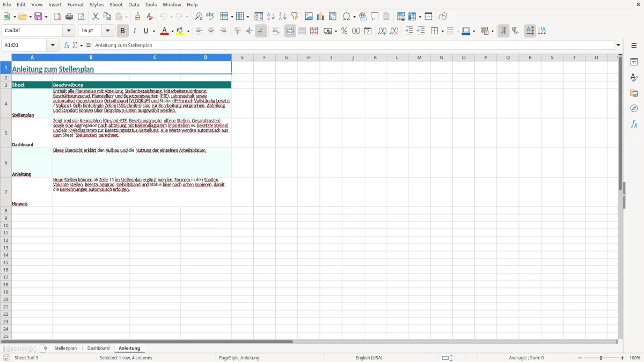This screenshot has height=362, width=644.
Task: Insert a hyperlink
Action: [x=363, y=17]
